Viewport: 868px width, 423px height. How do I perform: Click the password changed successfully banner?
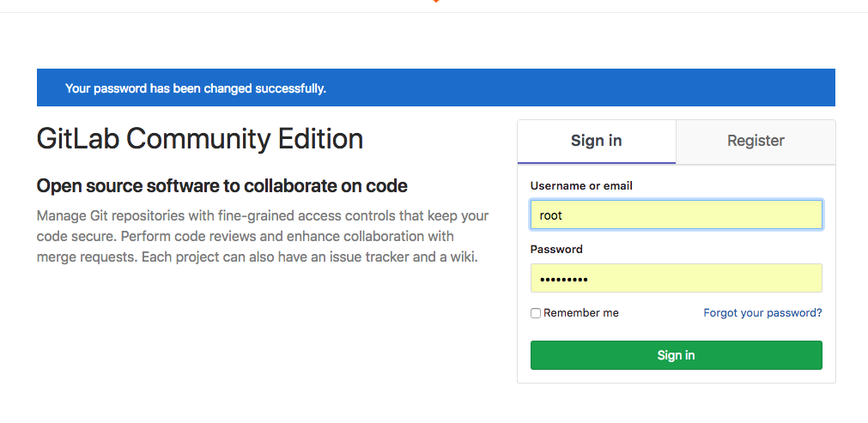point(435,88)
